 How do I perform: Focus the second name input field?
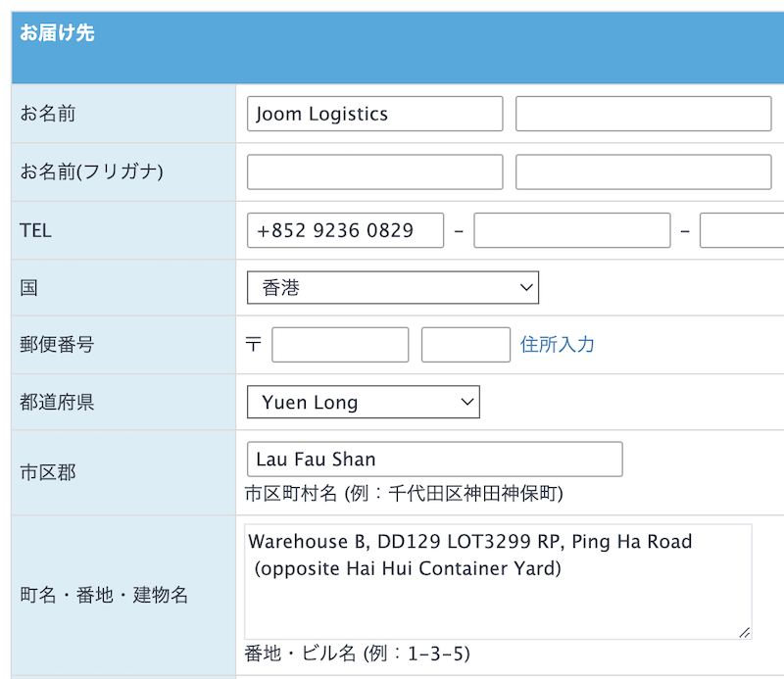click(644, 114)
